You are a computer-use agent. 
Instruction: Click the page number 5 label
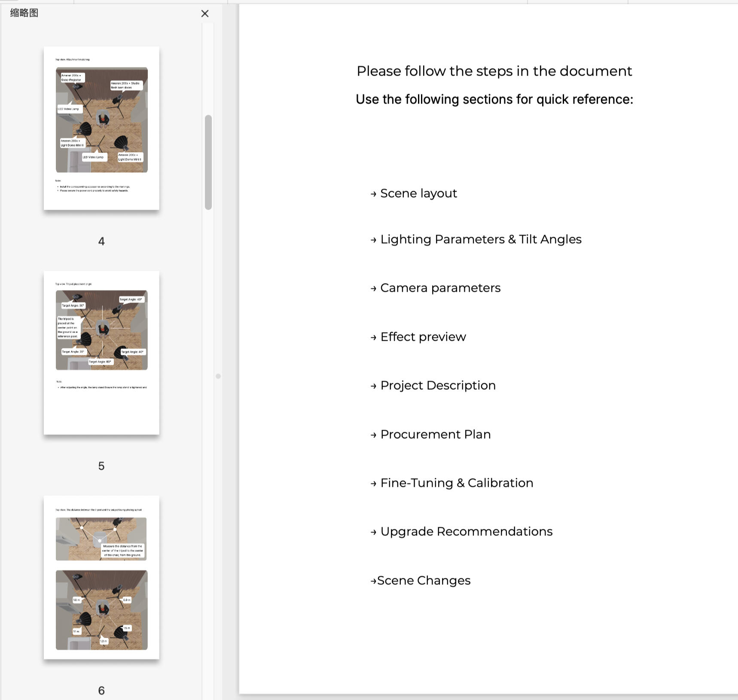pyautogui.click(x=101, y=466)
